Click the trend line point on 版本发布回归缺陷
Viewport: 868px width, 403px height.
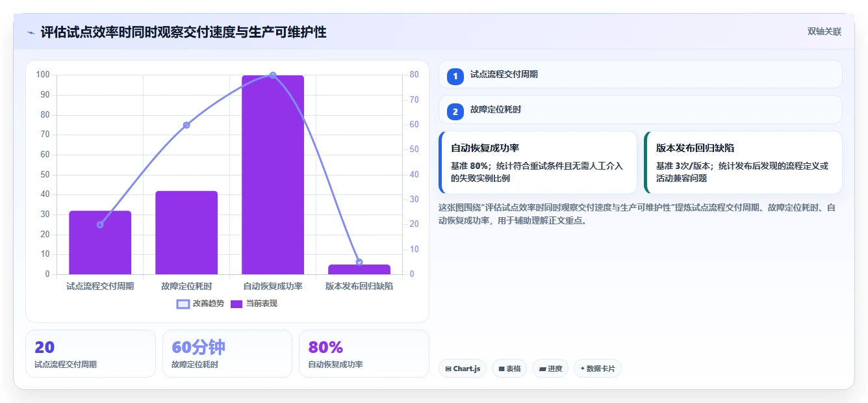point(359,262)
